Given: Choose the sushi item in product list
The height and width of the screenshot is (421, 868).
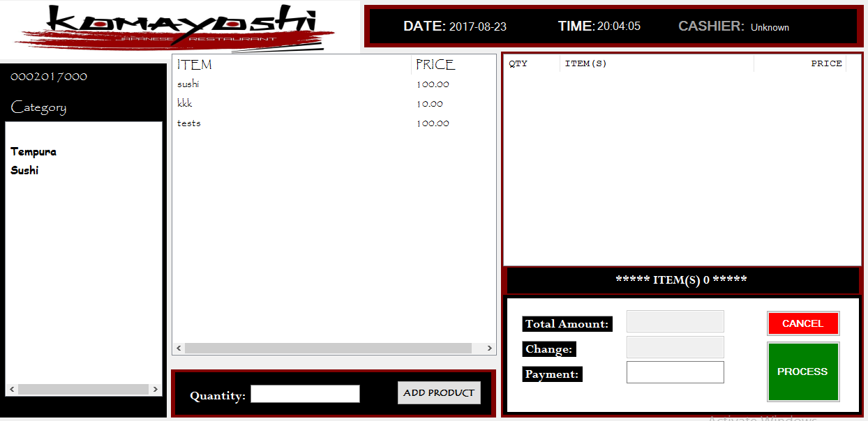Looking at the screenshot, I should 188,84.
